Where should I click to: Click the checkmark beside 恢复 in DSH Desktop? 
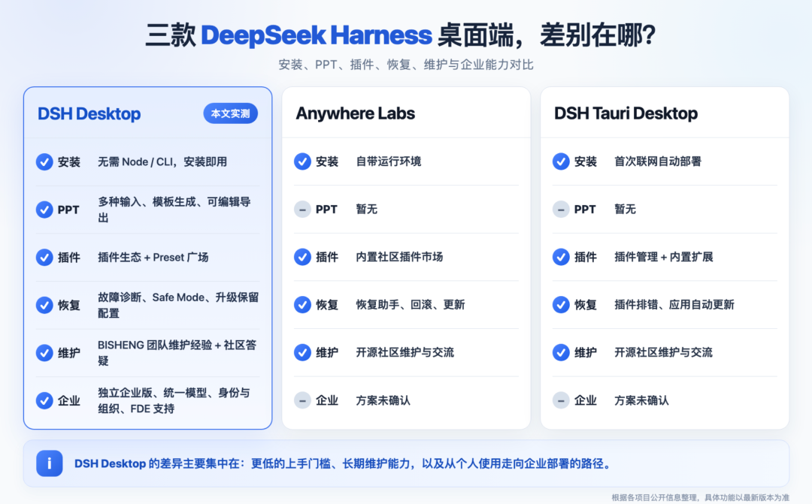[x=44, y=305]
